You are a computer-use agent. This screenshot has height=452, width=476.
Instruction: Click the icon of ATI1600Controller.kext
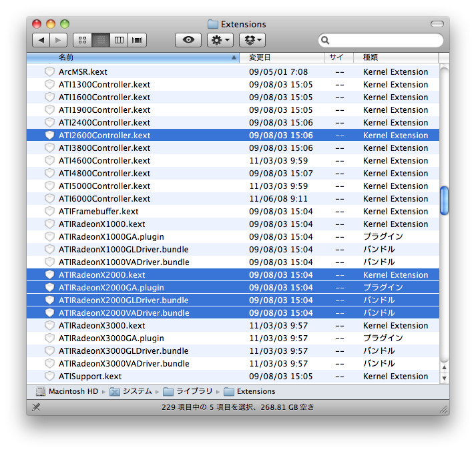click(x=49, y=97)
